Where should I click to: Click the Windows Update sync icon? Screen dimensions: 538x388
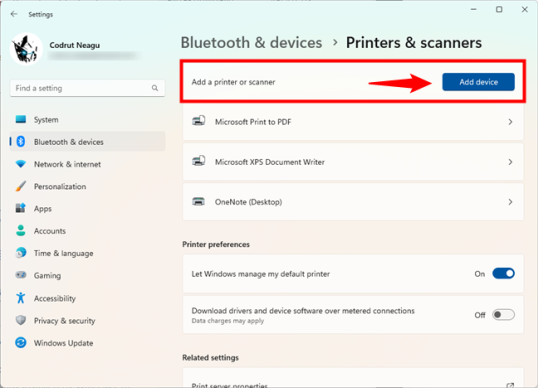tap(21, 342)
